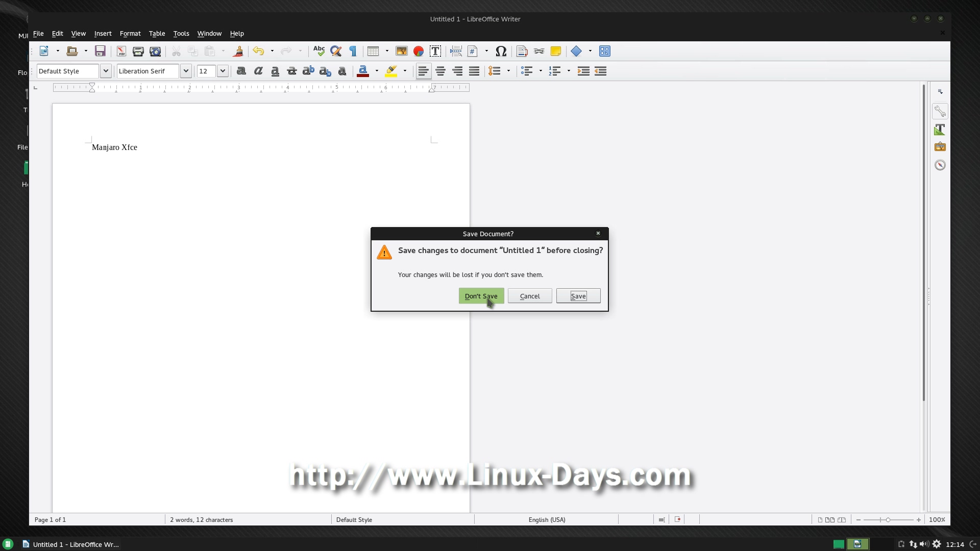Screen dimensions: 980x551
Task: Click the Insert Page Break icon
Action: tap(456, 51)
